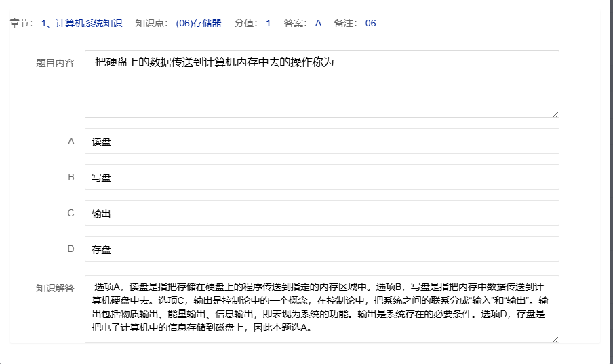This screenshot has height=364, width=613.
Task: Click the answer value A after 答案
Action: [318, 23]
